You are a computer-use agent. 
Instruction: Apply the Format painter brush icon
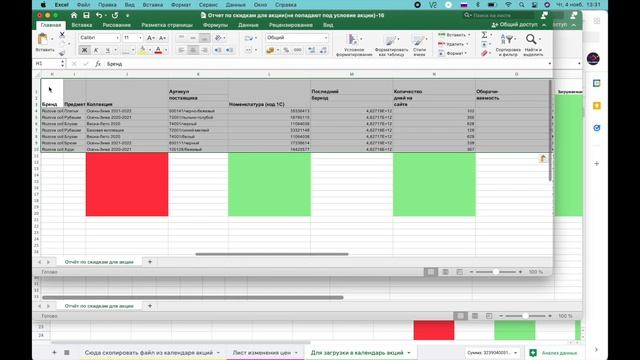click(x=62, y=53)
